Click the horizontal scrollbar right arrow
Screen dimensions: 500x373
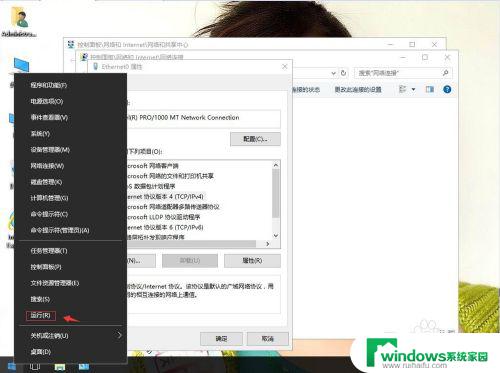pyautogui.click(x=267, y=244)
